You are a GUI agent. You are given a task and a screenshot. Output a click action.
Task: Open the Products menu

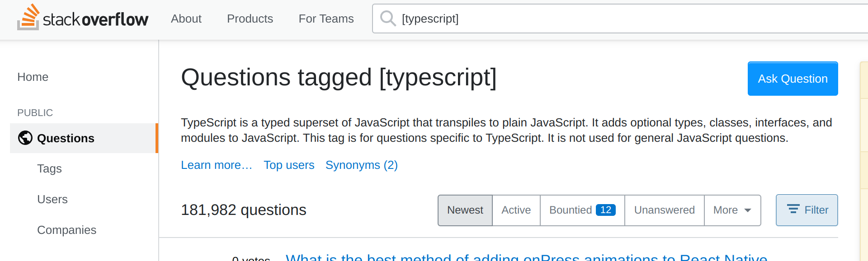[x=250, y=19]
